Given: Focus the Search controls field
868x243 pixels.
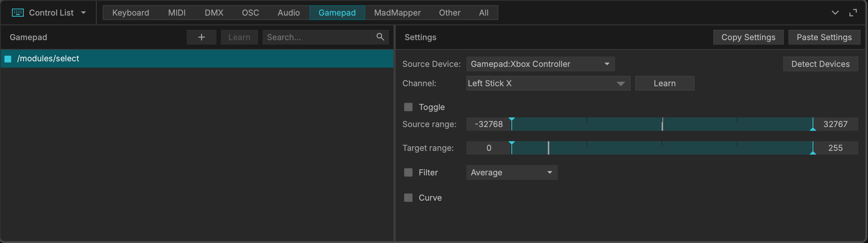Looking at the screenshot, I should click(x=326, y=37).
